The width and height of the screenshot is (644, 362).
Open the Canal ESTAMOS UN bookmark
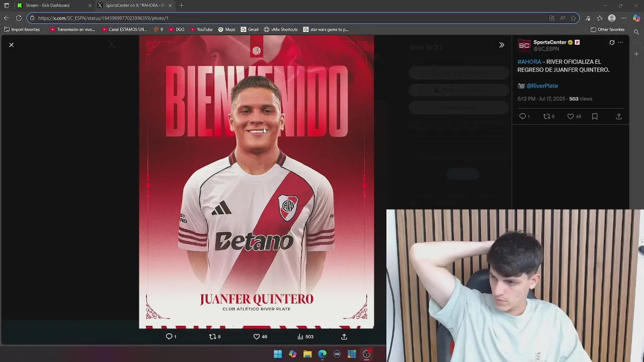(124, 30)
